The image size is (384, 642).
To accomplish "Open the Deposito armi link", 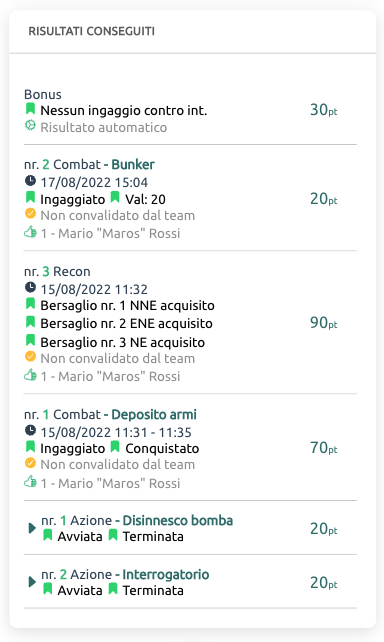I will (x=154, y=414).
